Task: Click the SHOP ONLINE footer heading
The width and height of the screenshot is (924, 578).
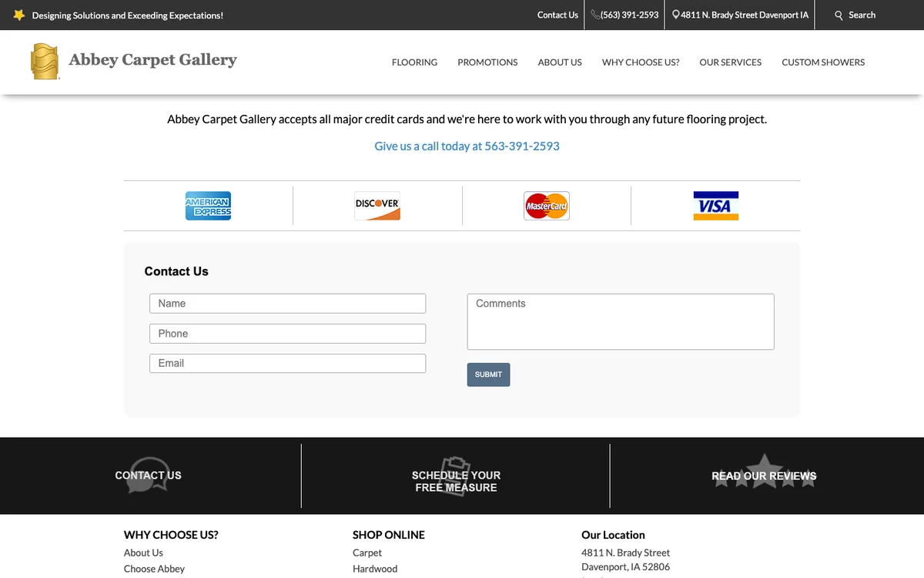Action: pyautogui.click(x=389, y=535)
